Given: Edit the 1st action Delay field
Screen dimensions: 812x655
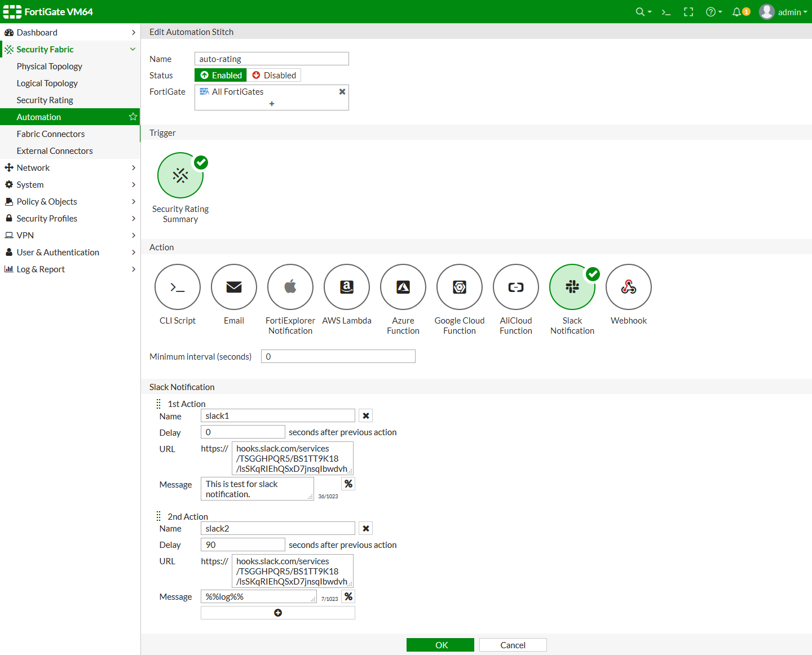Looking at the screenshot, I should coord(243,432).
